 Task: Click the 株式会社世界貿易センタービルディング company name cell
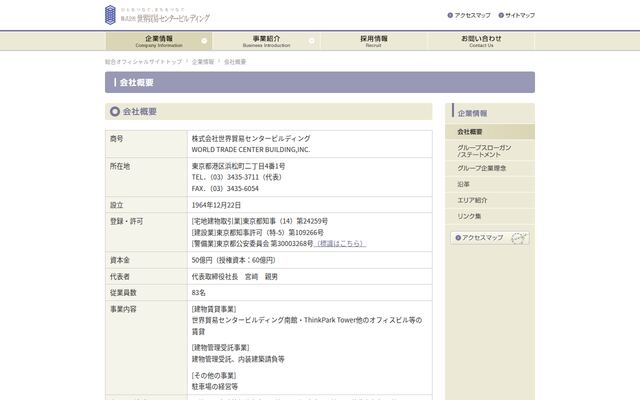pyautogui.click(x=251, y=139)
